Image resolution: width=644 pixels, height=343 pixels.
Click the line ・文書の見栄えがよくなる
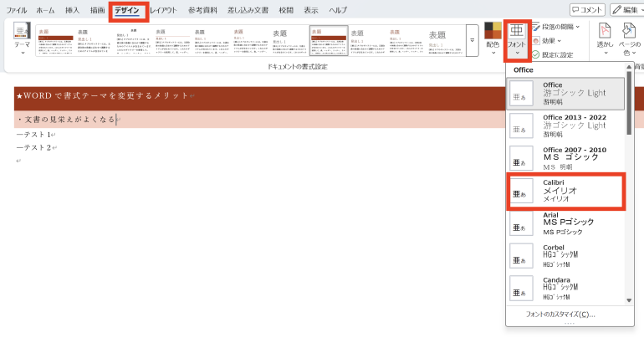68,120
